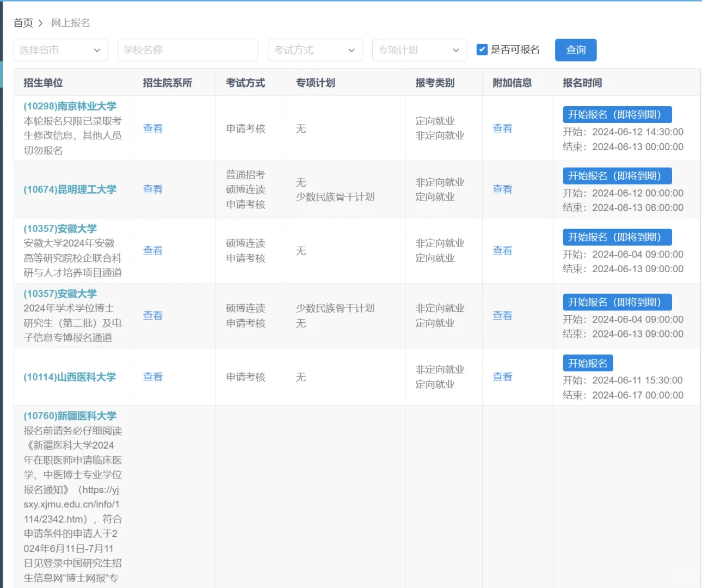Click 网上报名 breadcrumb item
This screenshot has height=588, width=702.
(71, 23)
